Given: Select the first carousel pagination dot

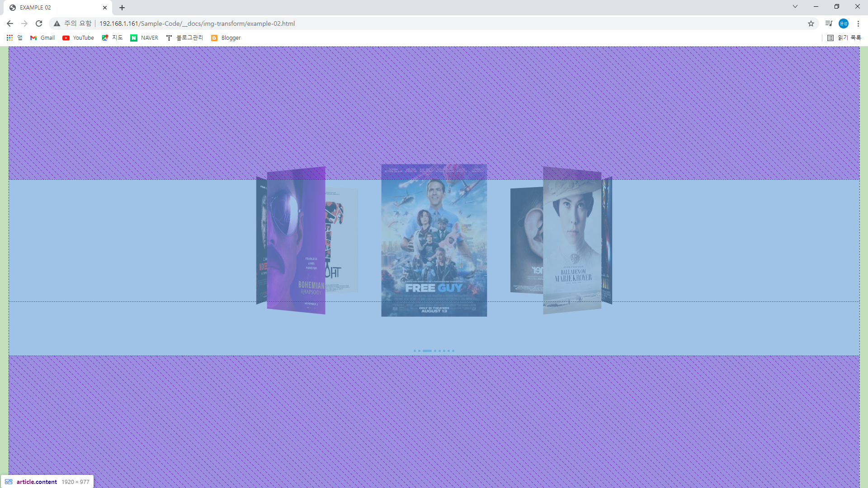Looking at the screenshot, I should click(x=415, y=351).
